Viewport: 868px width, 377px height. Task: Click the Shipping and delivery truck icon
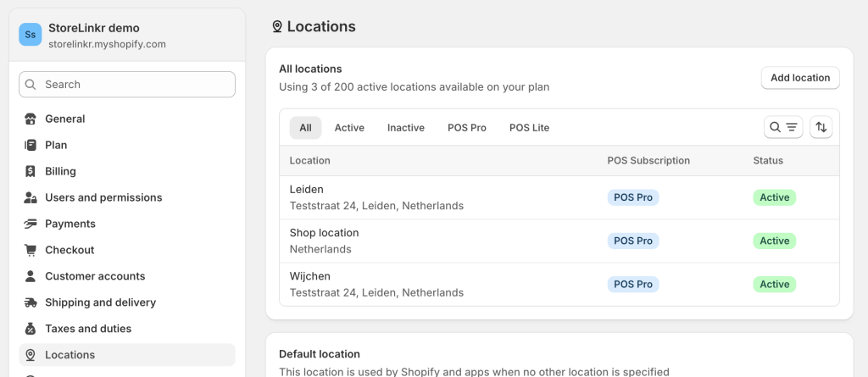tap(31, 302)
